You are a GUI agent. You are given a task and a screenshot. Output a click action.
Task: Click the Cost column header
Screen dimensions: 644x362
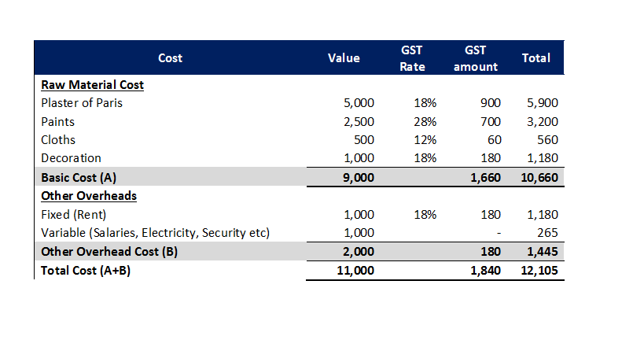coord(170,58)
